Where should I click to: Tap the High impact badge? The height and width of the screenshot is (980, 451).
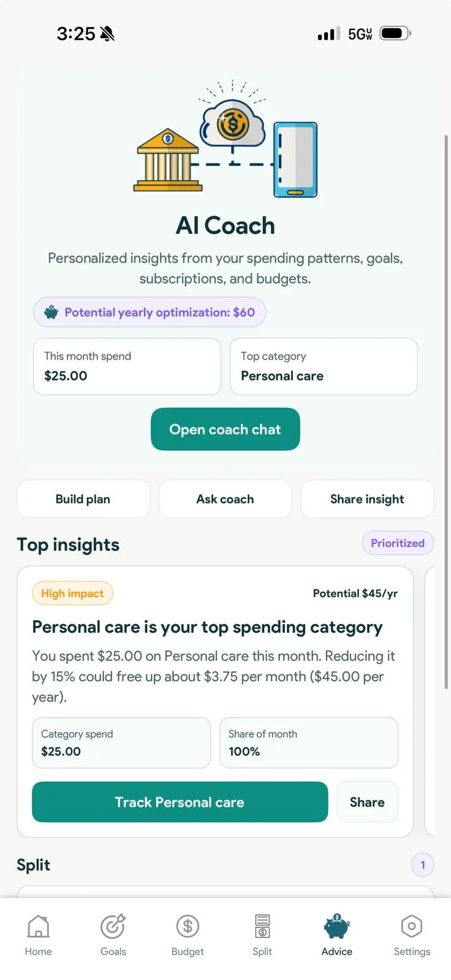(x=72, y=593)
